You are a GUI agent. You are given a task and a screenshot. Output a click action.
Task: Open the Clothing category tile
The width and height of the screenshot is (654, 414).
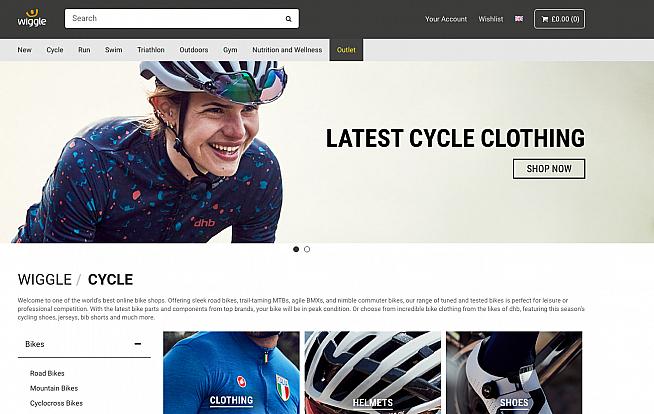pyautogui.click(x=231, y=373)
